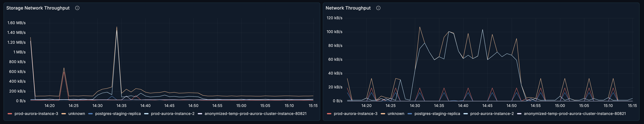Click blue swatch of postgres-staging-replica in Network Throughput legend
The width and height of the screenshot is (644, 124).
click(x=410, y=114)
